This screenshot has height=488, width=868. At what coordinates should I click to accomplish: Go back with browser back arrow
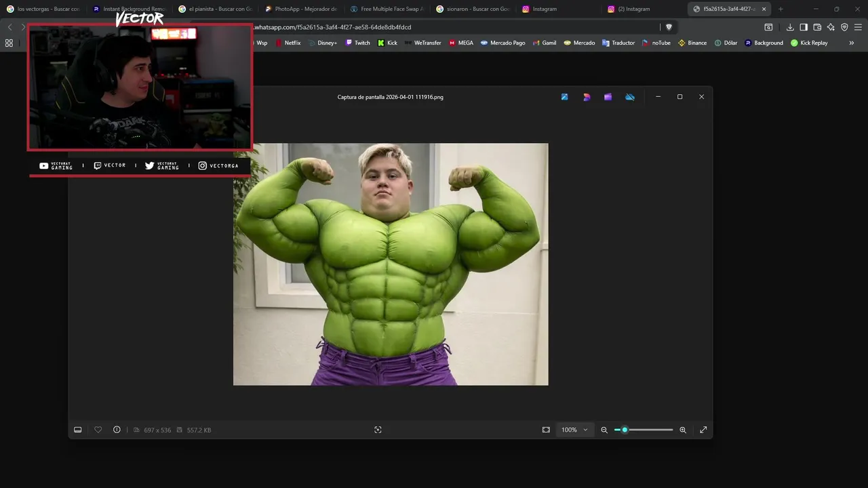click(9, 27)
